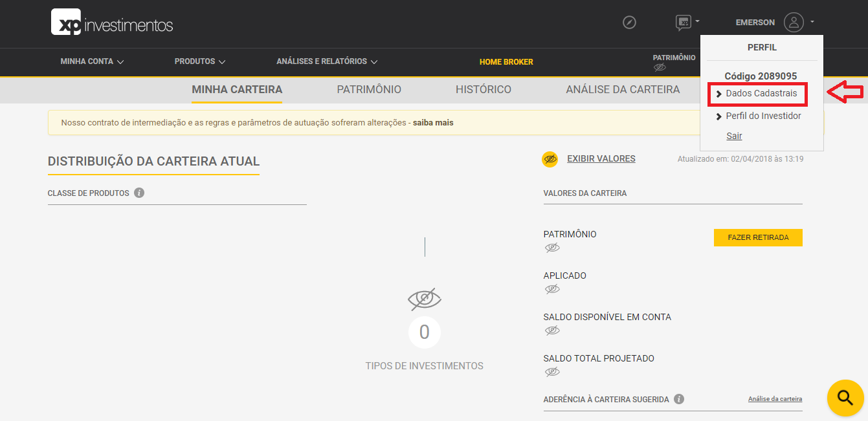Open Análises e Relatórios dropdown
The image size is (868, 421).
tap(327, 62)
